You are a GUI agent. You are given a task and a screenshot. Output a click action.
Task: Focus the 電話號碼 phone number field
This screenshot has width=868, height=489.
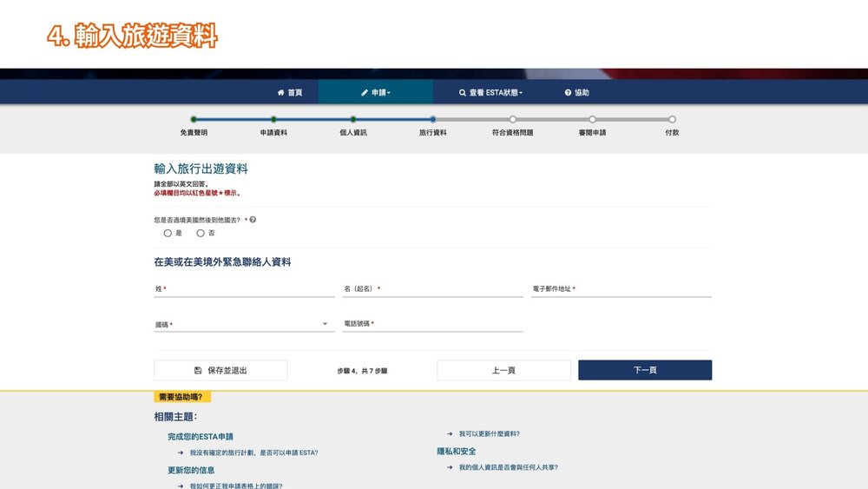[433, 324]
